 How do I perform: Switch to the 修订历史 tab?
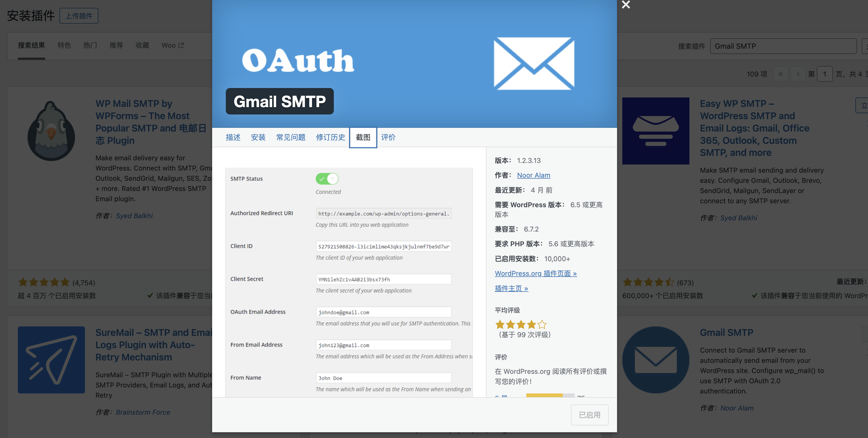[330, 137]
